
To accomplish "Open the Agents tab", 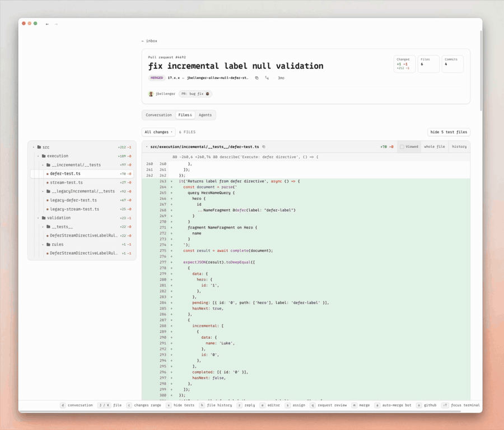I will coord(205,115).
